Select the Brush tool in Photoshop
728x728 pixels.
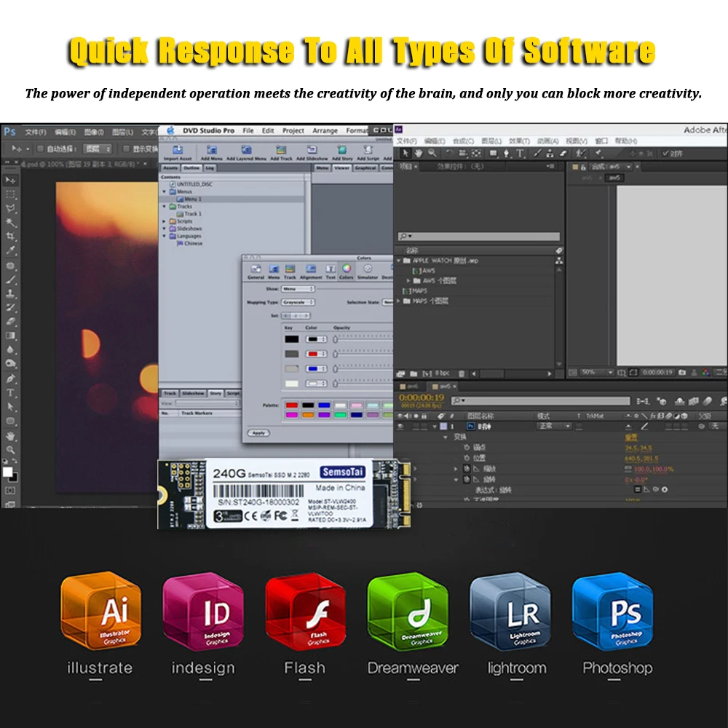coord(10,280)
